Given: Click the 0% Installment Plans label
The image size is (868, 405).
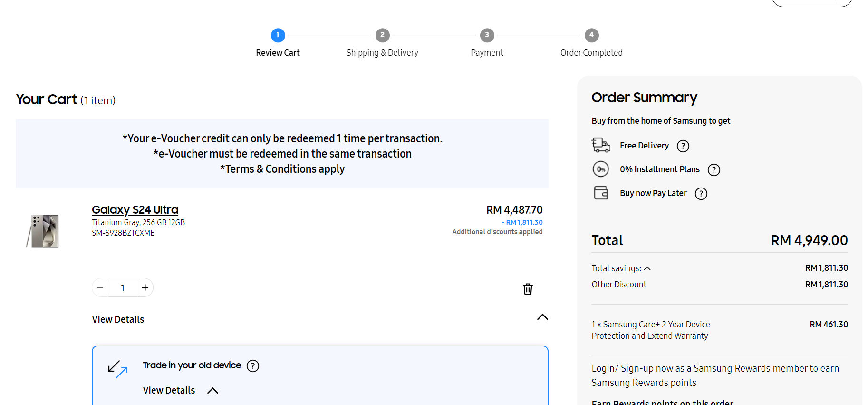Looking at the screenshot, I should [659, 169].
